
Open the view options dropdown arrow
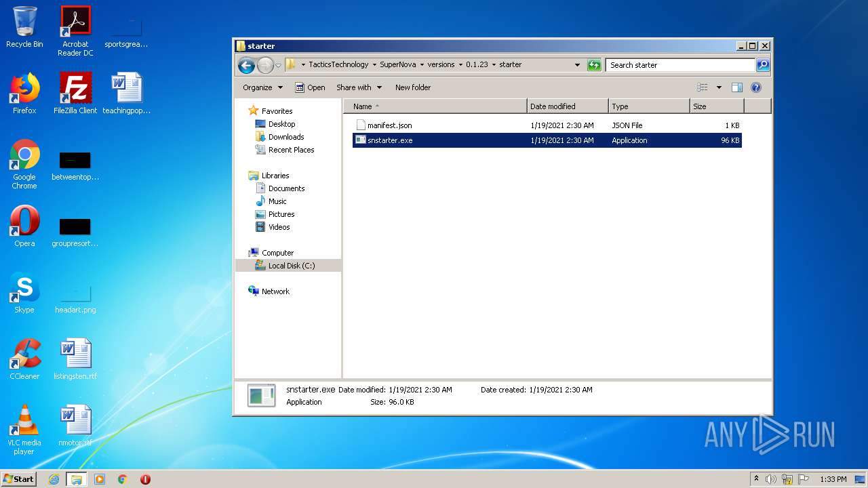719,87
